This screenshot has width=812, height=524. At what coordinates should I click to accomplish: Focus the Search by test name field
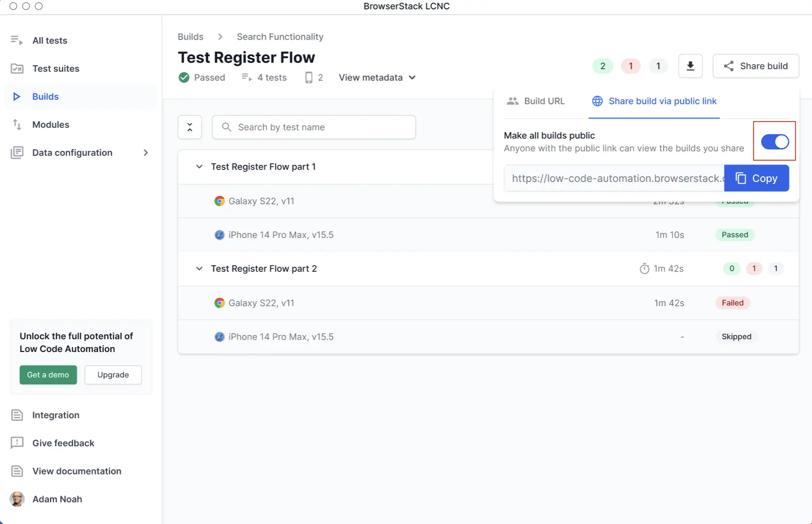314,127
